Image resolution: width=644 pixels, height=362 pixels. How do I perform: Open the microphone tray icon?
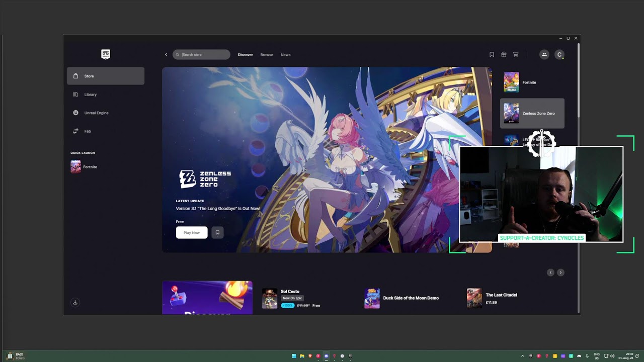[x=587, y=356]
